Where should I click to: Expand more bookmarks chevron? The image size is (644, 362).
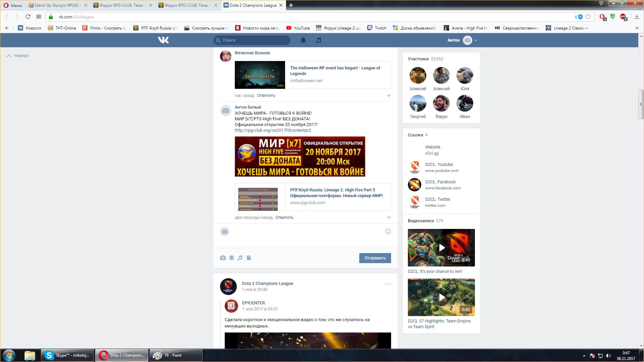[637, 28]
